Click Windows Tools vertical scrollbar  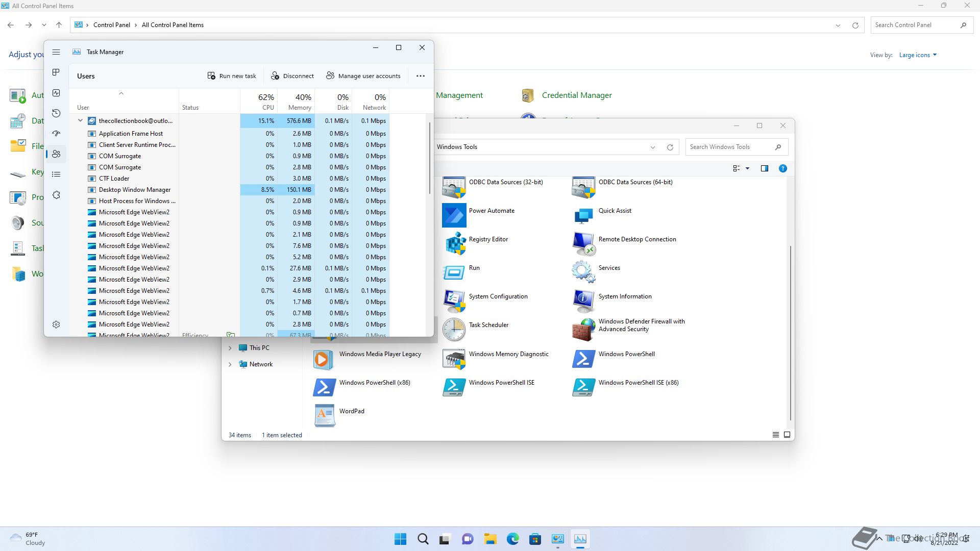[x=791, y=333]
